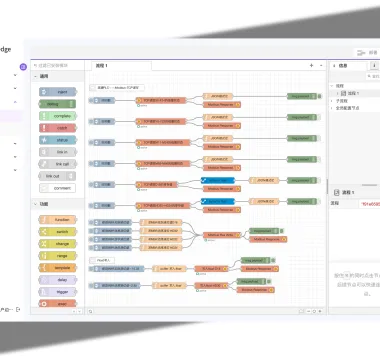Screen dimensions: 380x360
Task: Choose the status node in the palette
Action: pos(58,140)
